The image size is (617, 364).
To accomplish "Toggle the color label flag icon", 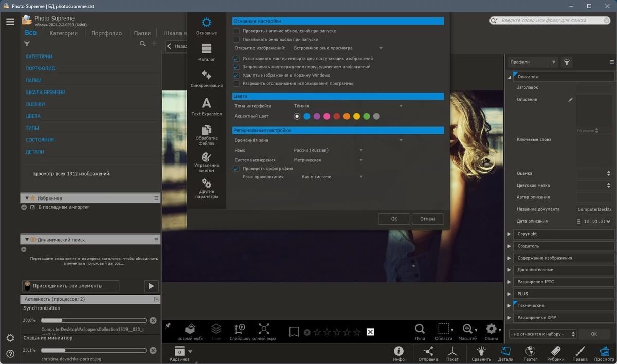I will [294, 332].
